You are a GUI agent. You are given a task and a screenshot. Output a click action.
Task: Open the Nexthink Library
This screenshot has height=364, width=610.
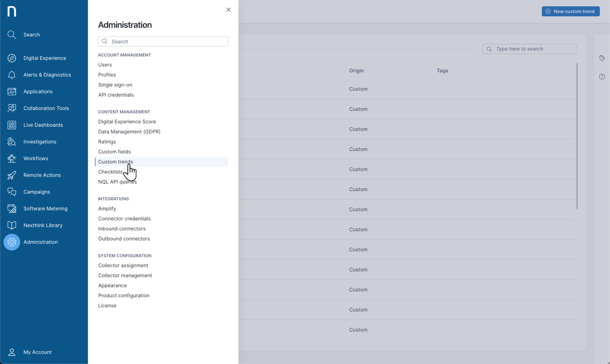tap(11, 225)
